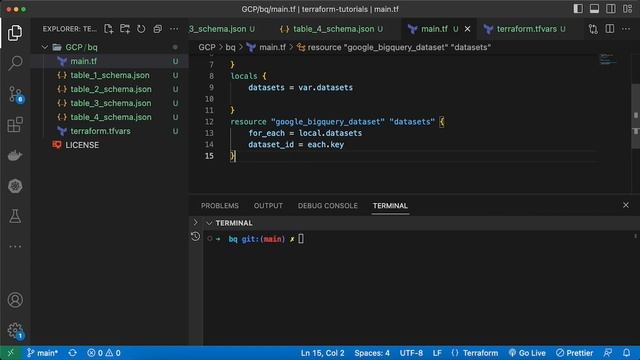The image size is (640, 360).
Task: Open terminal command history icon
Action: 196,236
